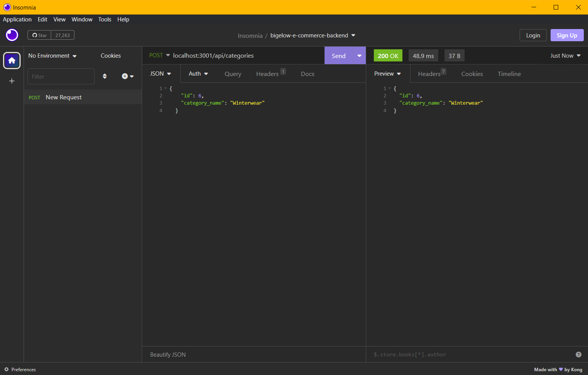Image resolution: width=588 pixels, height=375 pixels.
Task: Click the sort icon next to the filter box
Action: (x=105, y=76)
